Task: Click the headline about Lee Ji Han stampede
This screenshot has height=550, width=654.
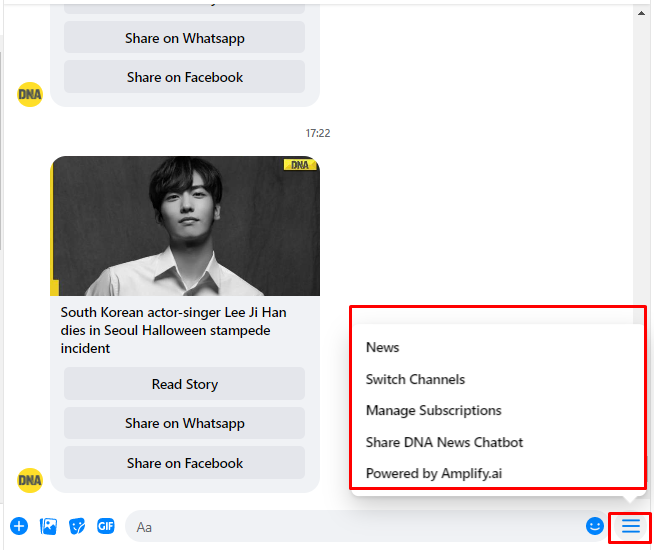Action: [x=174, y=330]
